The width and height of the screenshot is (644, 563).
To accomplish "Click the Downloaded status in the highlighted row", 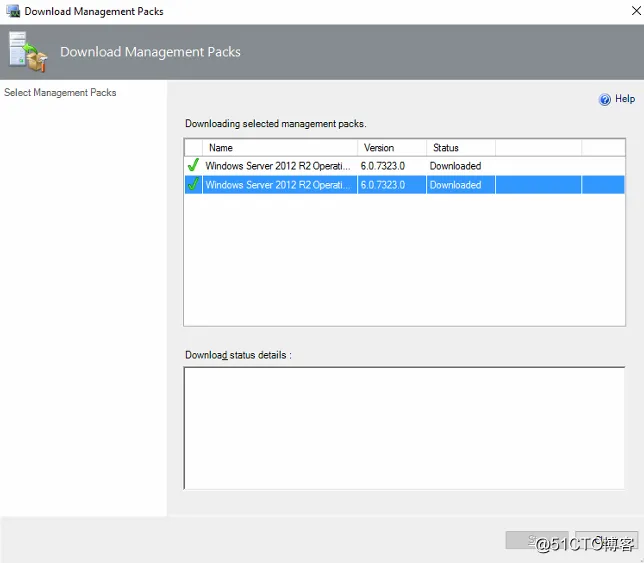I will 455,185.
